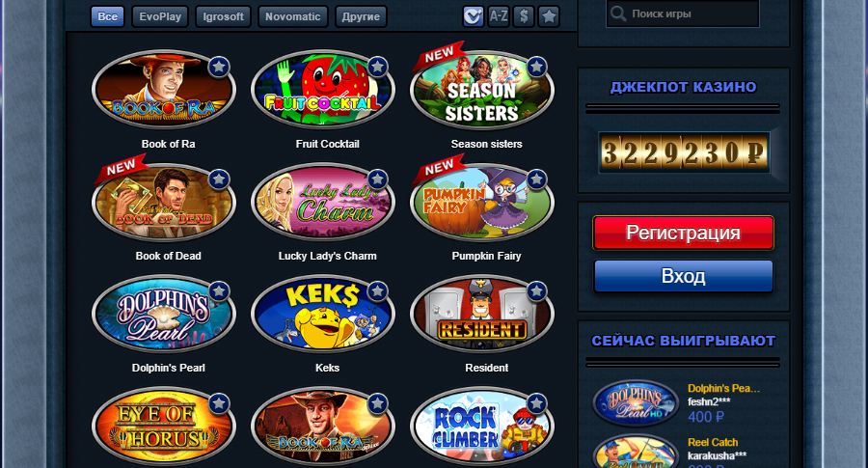868x468 pixels.
Task: Sort games alphabetically with A-Z icon
Action: point(499,16)
